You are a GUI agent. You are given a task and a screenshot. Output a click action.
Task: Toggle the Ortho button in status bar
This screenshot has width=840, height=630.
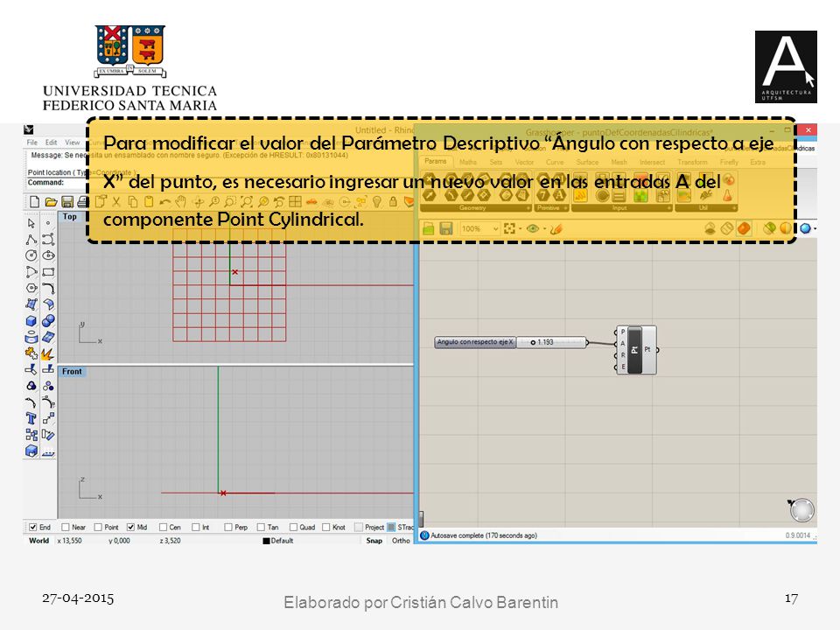click(x=401, y=541)
